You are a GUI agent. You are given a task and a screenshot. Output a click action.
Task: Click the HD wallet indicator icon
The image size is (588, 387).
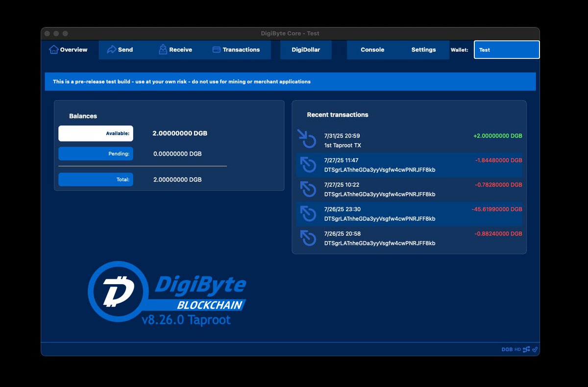coord(517,349)
